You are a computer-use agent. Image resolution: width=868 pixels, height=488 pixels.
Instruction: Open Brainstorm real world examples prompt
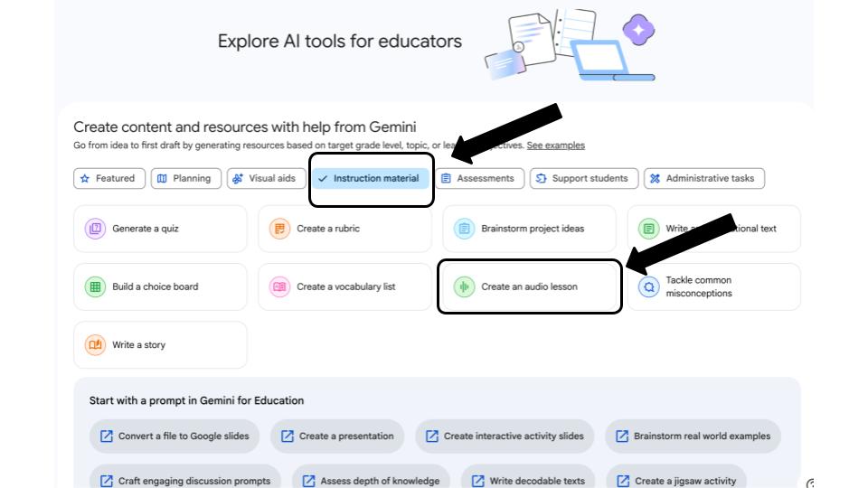point(693,436)
